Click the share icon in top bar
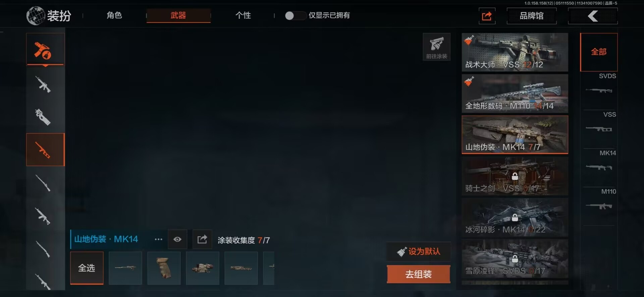Screen dimensions: 644x297 click(x=487, y=16)
